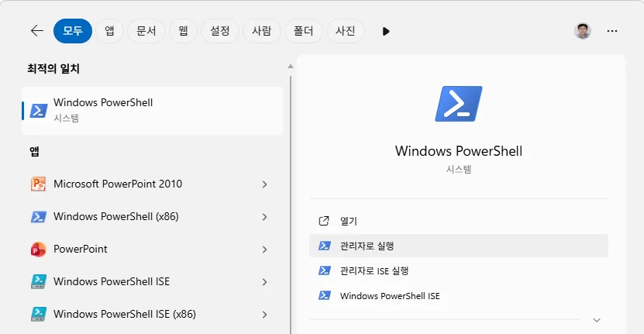Image resolution: width=644 pixels, height=334 pixels.
Task: Click the 열기 external-link icon
Action: point(324,221)
